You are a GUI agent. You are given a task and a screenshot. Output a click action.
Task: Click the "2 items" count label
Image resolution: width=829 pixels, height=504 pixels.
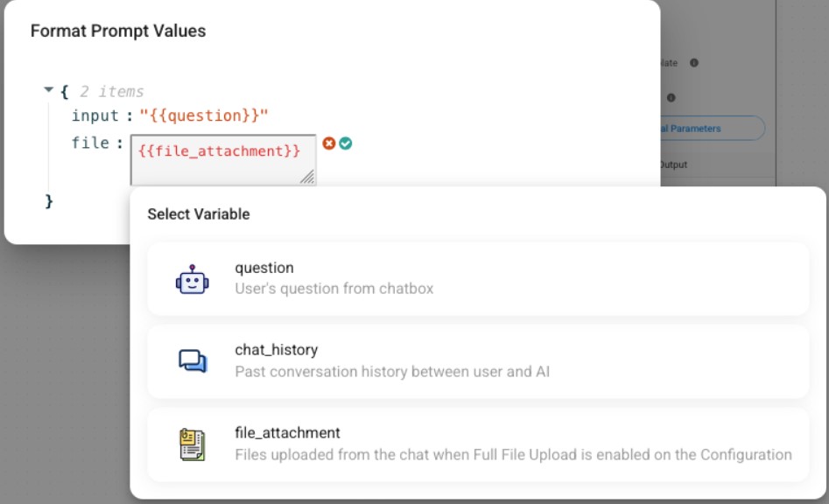coord(112,91)
